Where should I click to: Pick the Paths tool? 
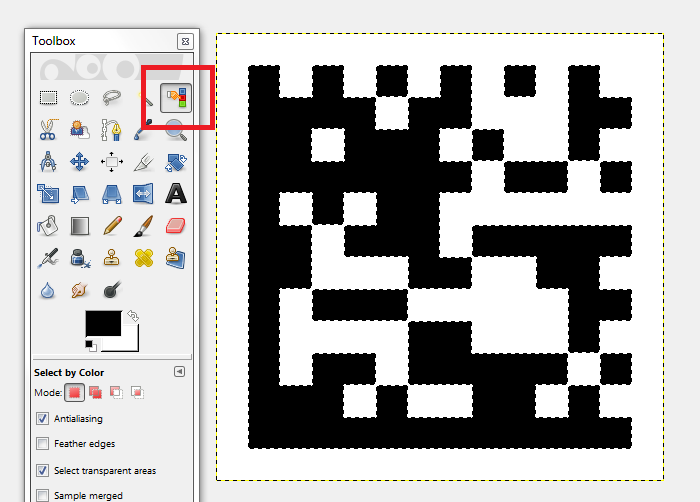(112, 130)
